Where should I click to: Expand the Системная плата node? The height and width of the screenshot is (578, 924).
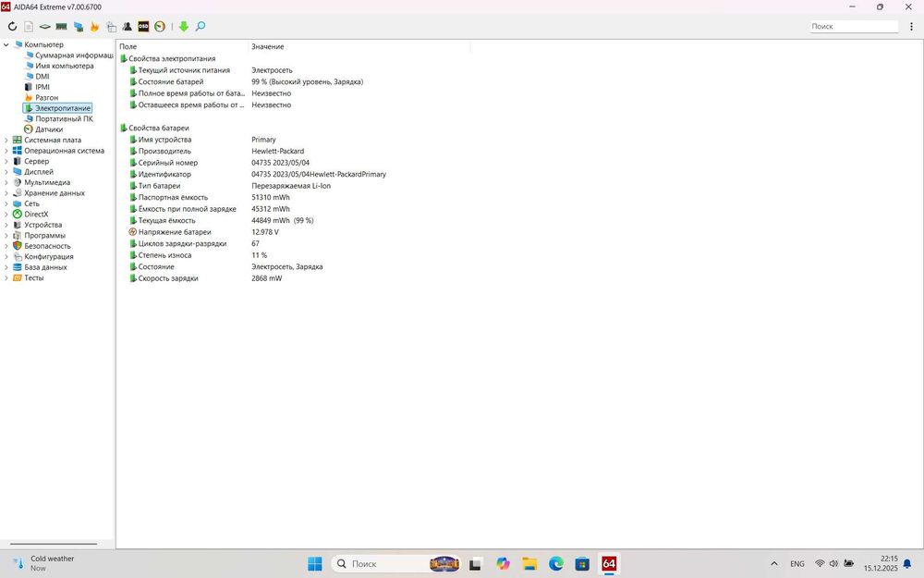pyautogui.click(x=6, y=141)
